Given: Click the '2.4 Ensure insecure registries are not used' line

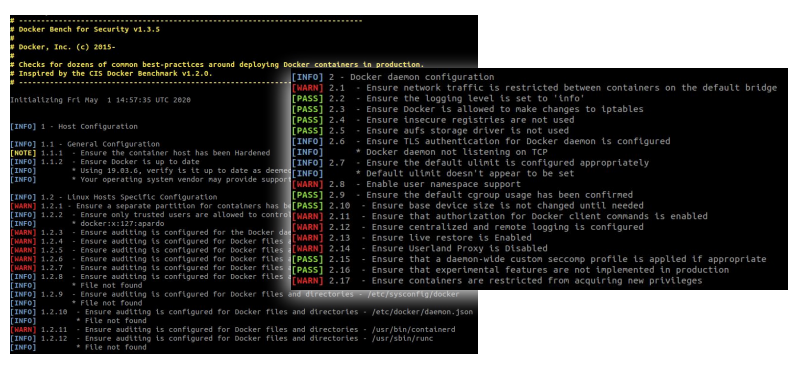Looking at the screenshot, I should [433, 120].
